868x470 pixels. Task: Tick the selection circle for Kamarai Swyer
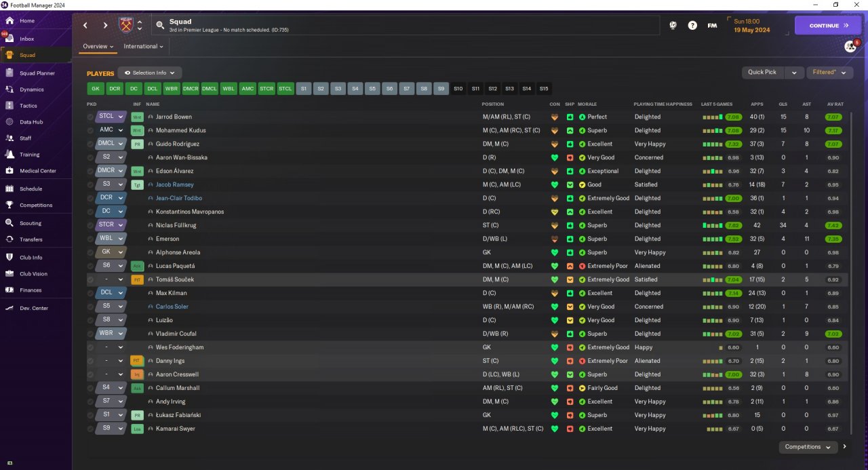click(91, 429)
